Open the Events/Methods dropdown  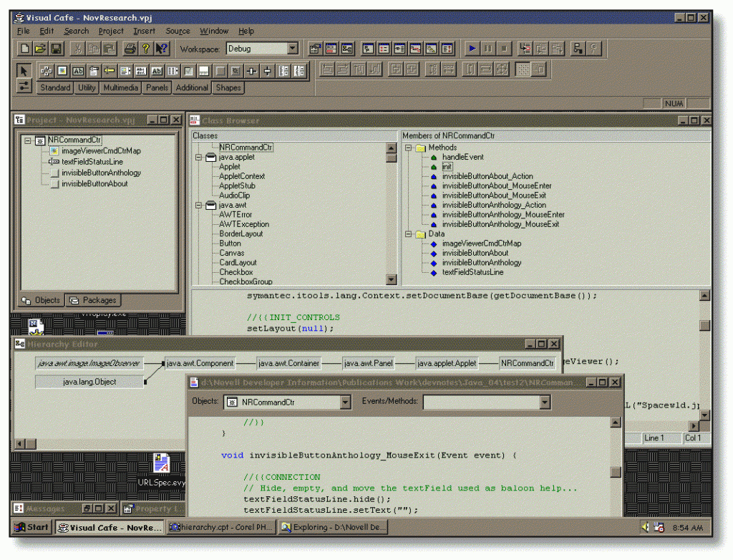pyautogui.click(x=545, y=402)
